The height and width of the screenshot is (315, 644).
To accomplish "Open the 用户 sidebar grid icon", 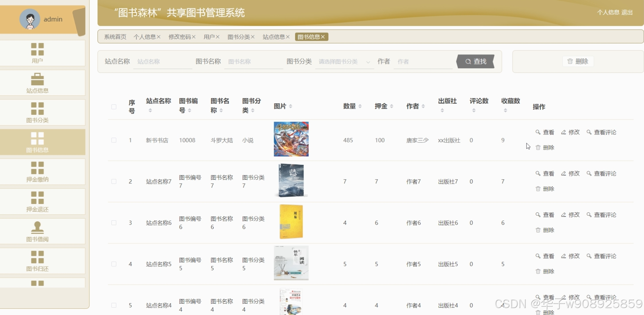I will tap(37, 49).
